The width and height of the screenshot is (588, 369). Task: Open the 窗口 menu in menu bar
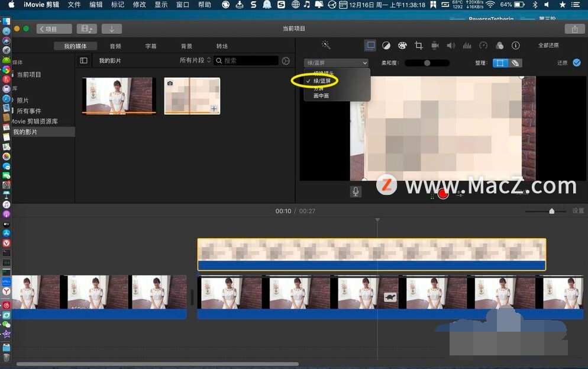tap(183, 5)
